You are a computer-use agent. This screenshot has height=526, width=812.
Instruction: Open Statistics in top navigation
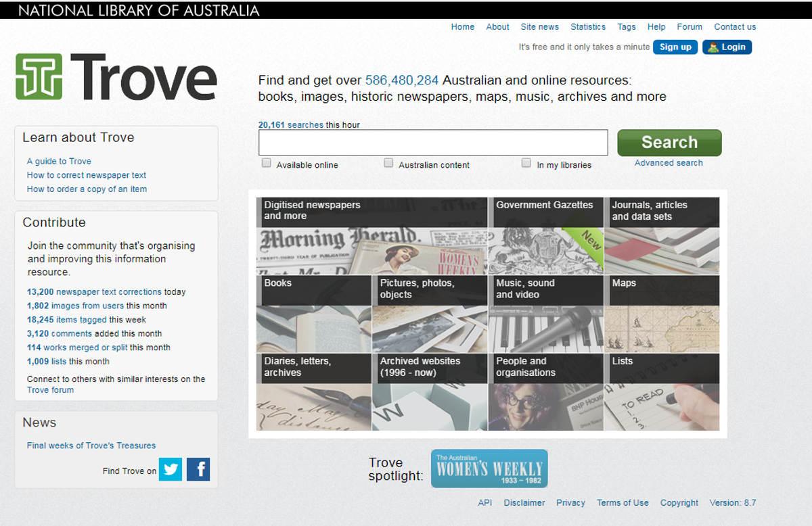pyautogui.click(x=588, y=27)
